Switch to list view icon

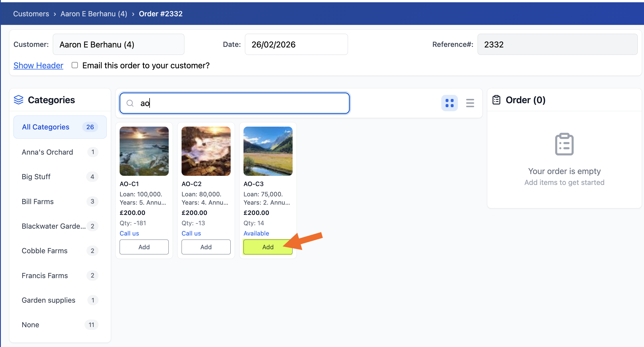(470, 103)
